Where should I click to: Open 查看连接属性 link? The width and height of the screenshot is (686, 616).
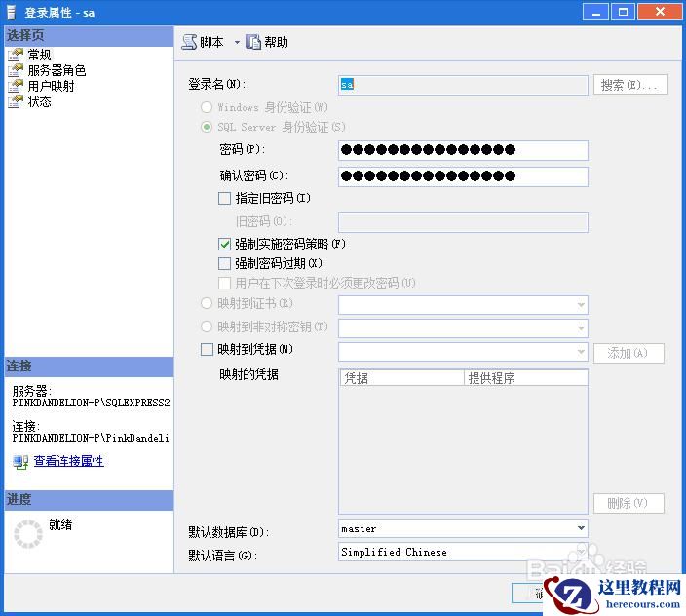tap(68, 461)
